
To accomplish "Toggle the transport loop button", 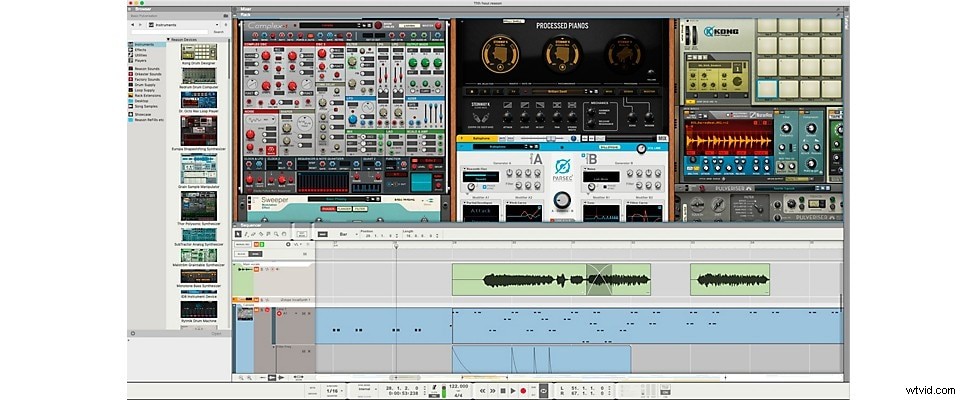I will tap(543, 391).
